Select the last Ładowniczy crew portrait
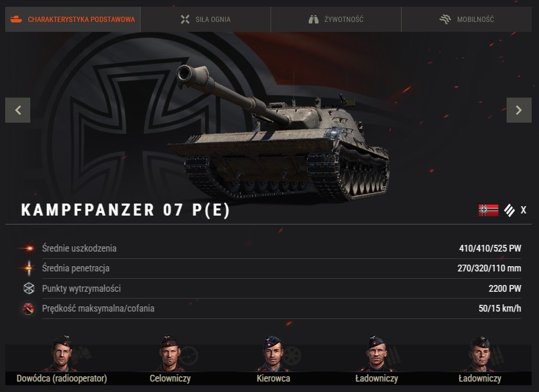Image resolution: width=539 pixels, height=392 pixels. coord(480,354)
